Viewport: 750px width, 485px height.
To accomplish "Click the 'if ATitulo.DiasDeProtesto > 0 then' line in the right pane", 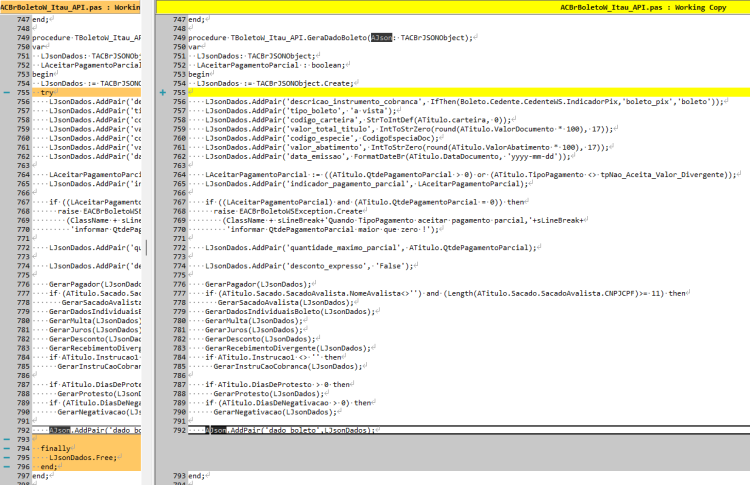I will click(x=277, y=384).
